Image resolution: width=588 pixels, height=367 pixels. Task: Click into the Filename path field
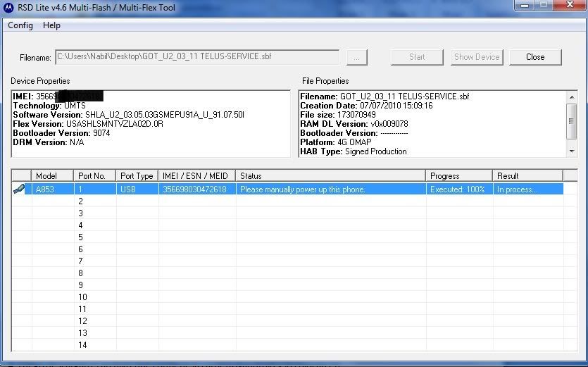(x=197, y=57)
